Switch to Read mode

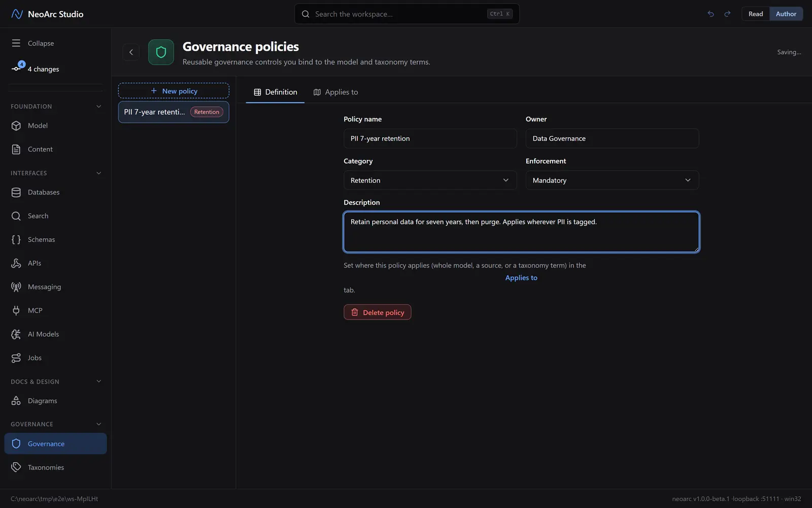pyautogui.click(x=756, y=14)
